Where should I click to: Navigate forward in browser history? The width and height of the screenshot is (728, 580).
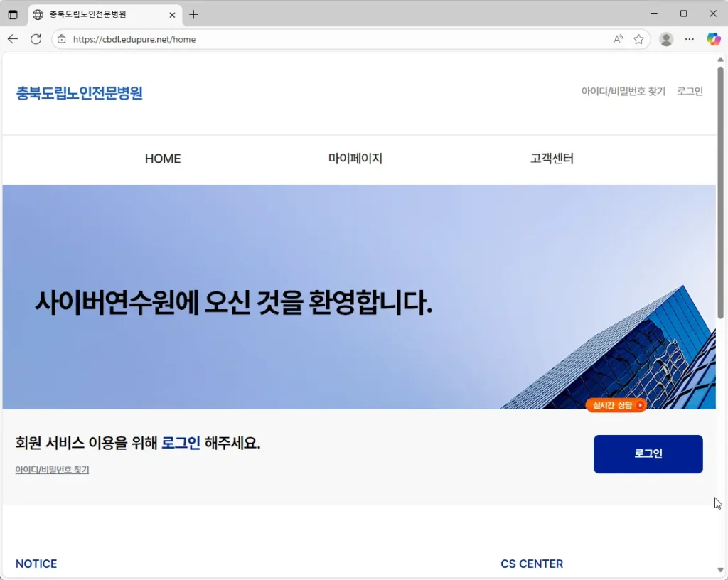[36, 39]
